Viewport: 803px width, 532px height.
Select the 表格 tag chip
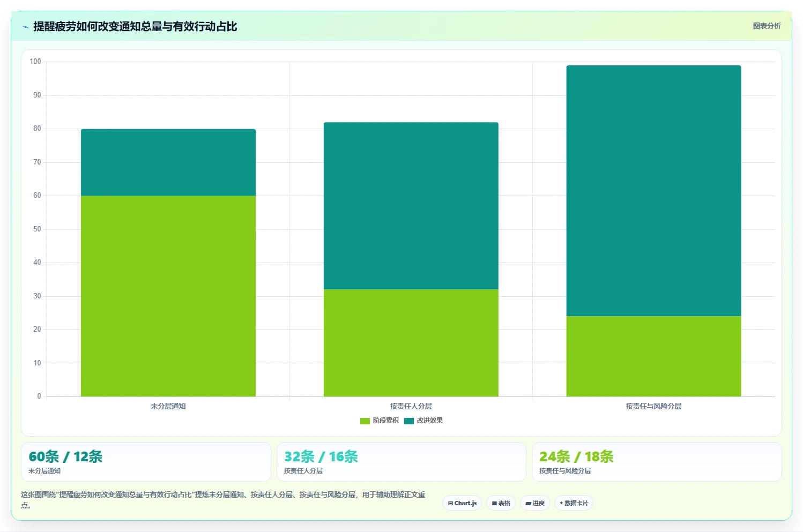coord(501,503)
